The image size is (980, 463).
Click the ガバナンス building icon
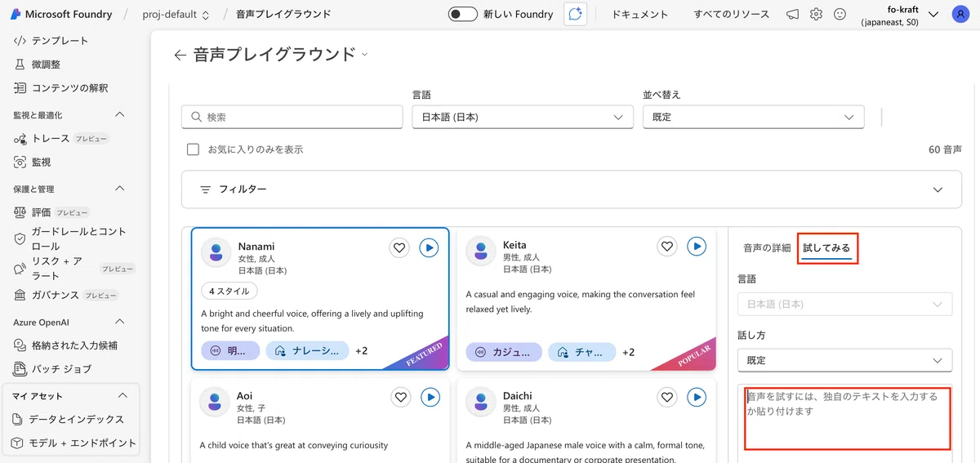click(20, 295)
